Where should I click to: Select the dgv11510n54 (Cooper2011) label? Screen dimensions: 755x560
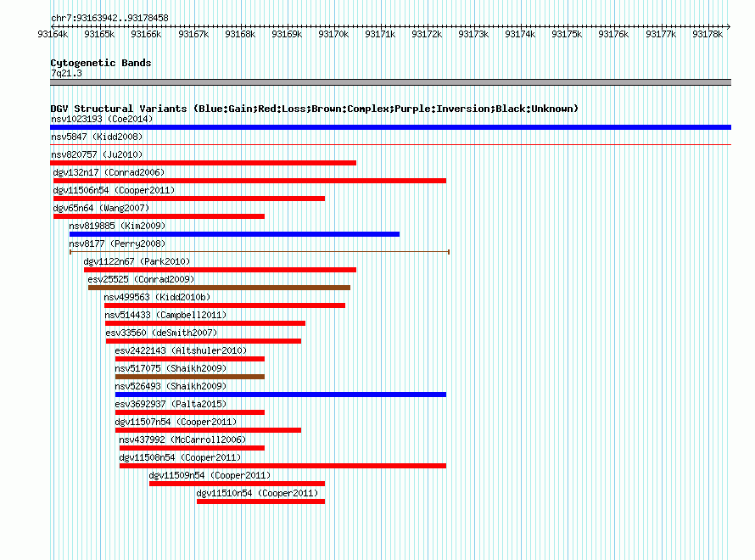point(258,493)
